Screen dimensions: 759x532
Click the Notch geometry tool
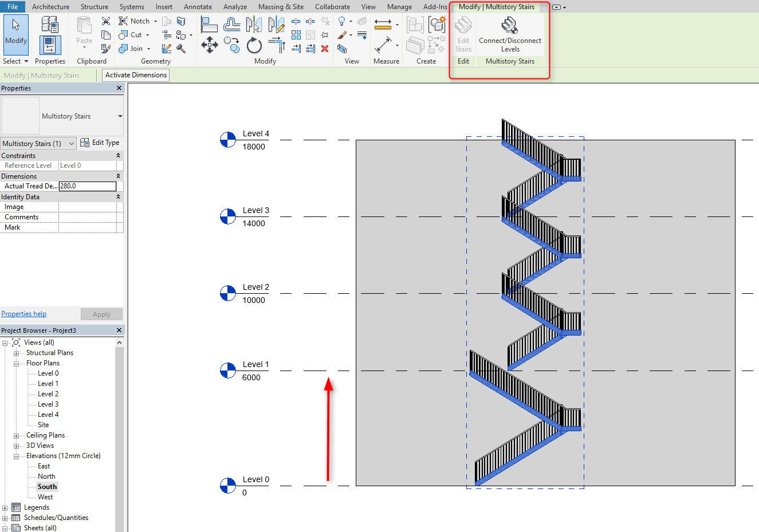(134, 21)
